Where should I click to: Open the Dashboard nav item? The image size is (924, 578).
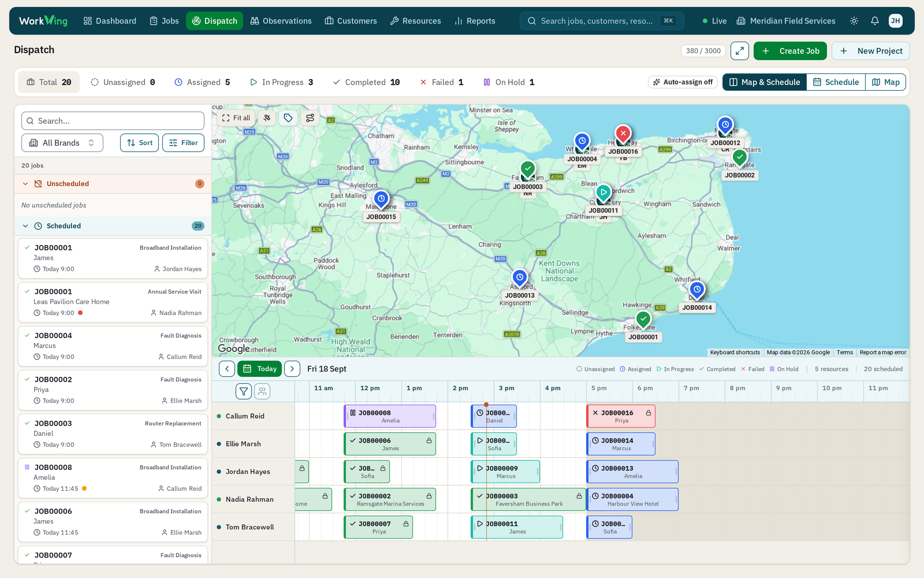point(110,21)
